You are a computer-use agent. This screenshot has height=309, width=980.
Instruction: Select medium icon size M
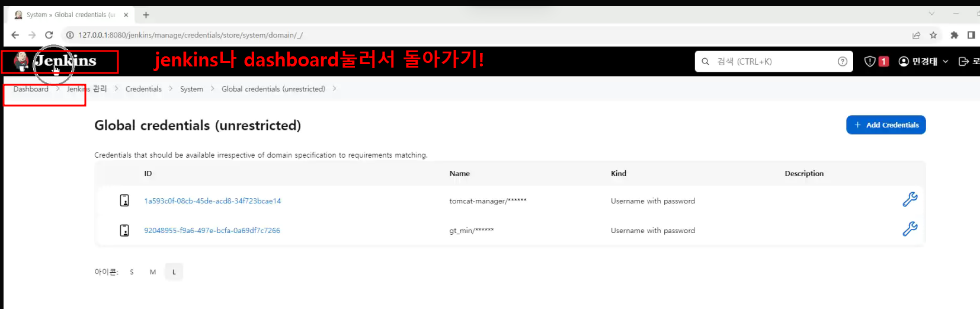pyautogui.click(x=153, y=272)
